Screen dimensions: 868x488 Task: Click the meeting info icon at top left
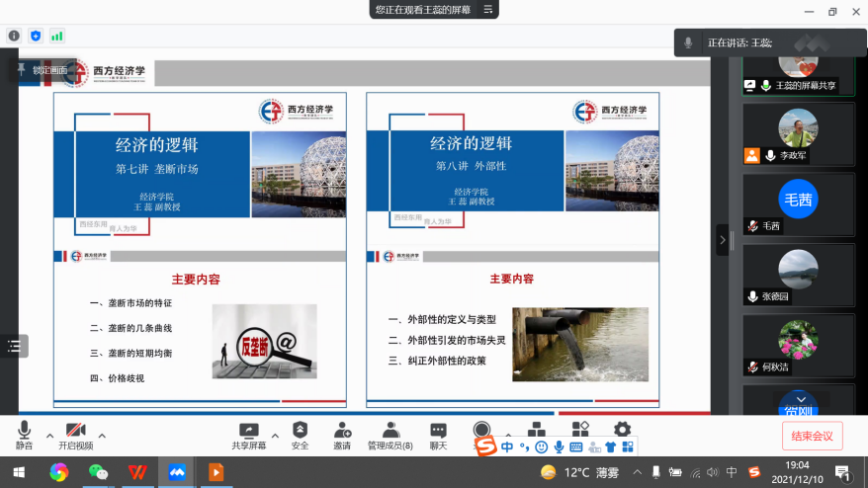[x=14, y=36]
